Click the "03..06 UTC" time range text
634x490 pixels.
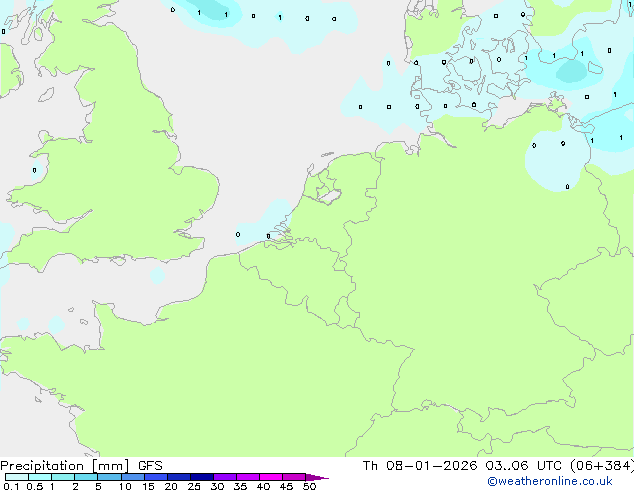[x=523, y=466]
